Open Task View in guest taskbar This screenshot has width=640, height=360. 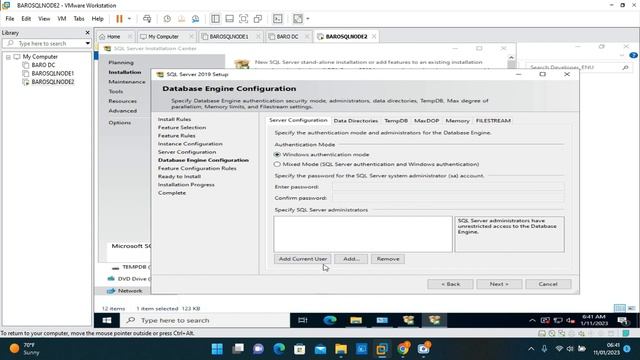coord(302,320)
